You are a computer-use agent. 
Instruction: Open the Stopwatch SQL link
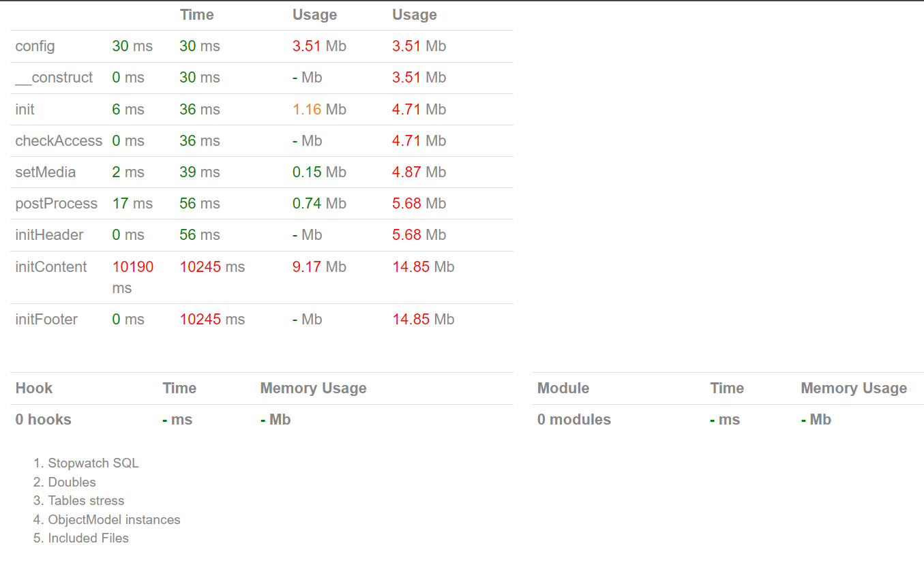tap(93, 463)
